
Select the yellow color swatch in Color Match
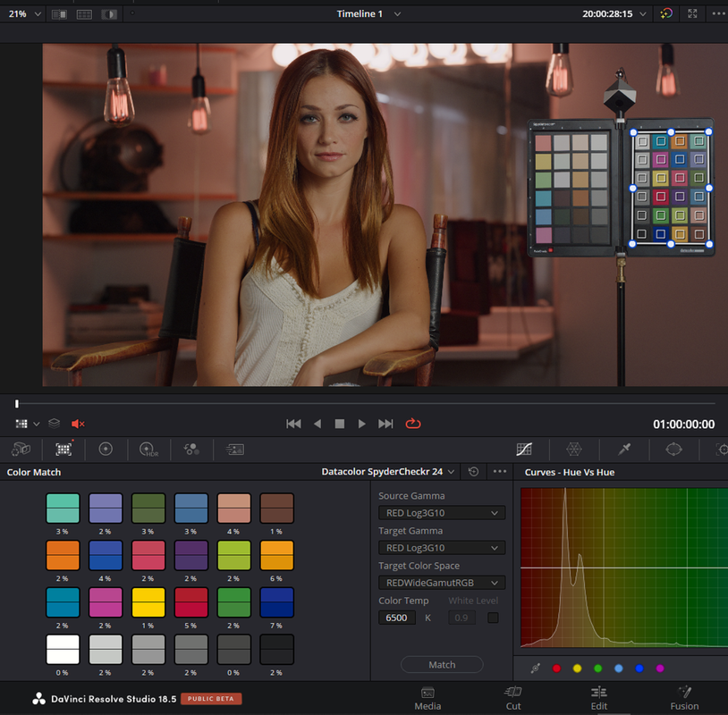(x=148, y=602)
